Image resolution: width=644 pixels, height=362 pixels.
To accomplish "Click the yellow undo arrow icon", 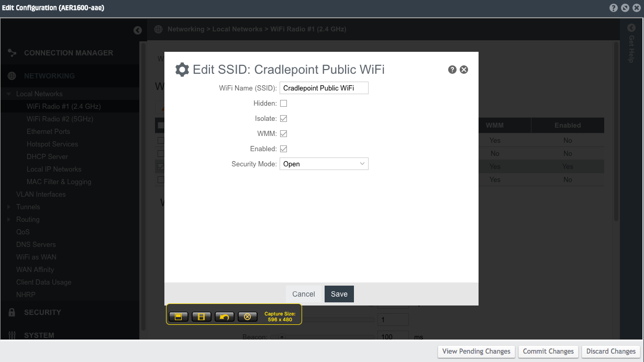I will tap(225, 316).
